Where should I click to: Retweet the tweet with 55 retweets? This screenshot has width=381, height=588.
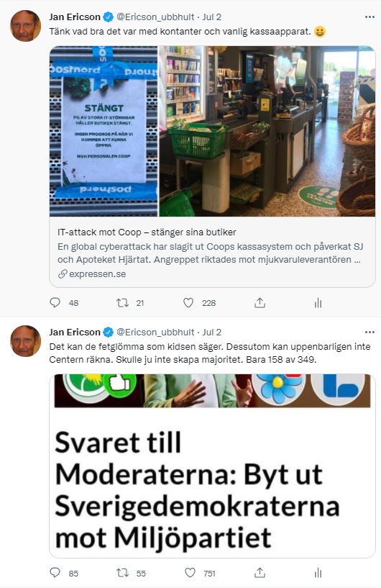(122, 573)
